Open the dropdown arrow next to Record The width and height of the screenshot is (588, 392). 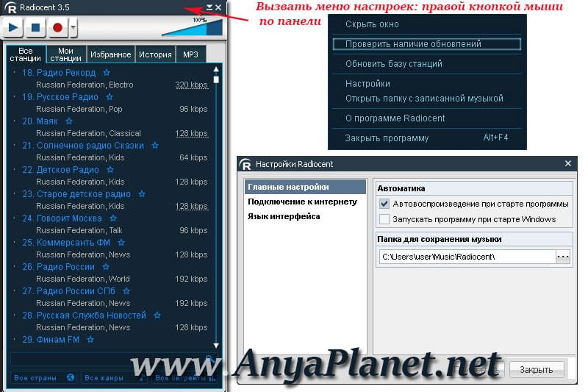pos(73,27)
